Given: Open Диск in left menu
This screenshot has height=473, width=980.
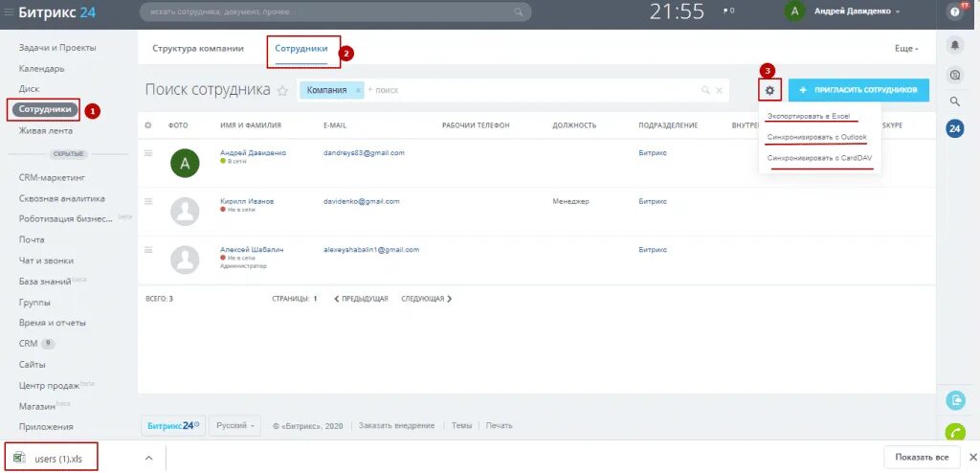Looking at the screenshot, I should click(x=30, y=89).
